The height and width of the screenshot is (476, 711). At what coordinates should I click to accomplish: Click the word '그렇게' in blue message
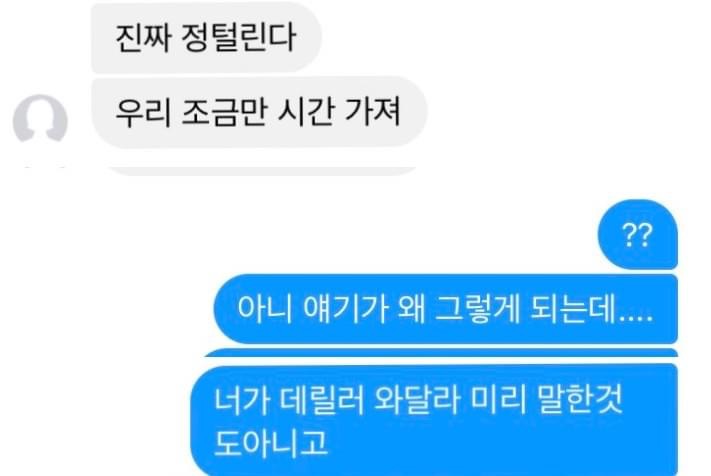point(477,309)
